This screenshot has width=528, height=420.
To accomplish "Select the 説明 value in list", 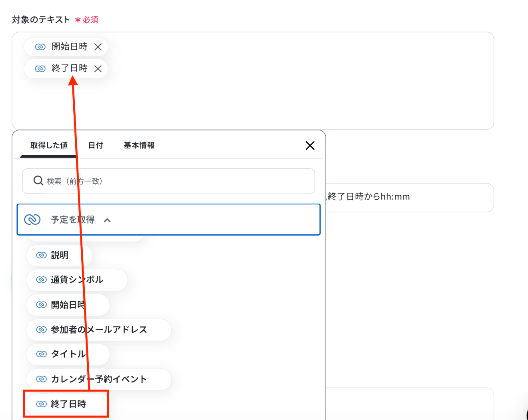I will pyautogui.click(x=59, y=255).
